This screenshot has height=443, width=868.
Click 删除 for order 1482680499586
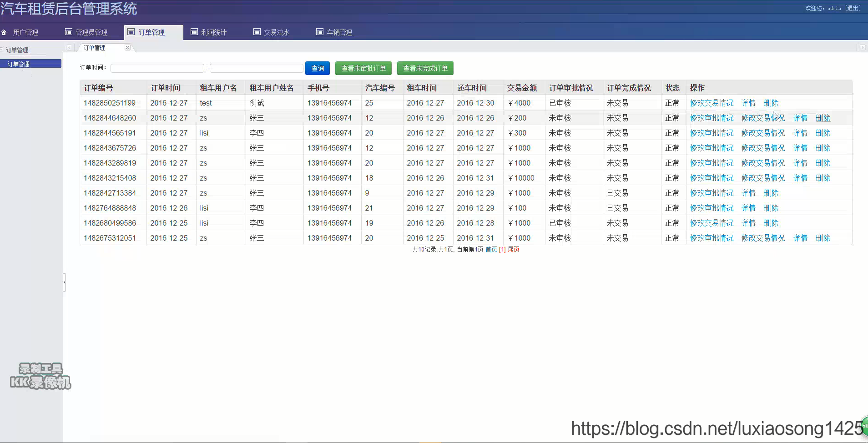[771, 223]
